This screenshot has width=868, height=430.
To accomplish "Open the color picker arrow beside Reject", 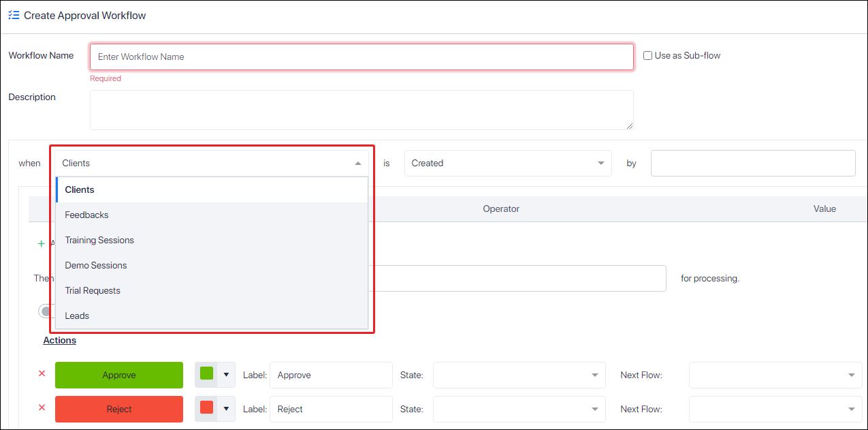I will coord(227,409).
